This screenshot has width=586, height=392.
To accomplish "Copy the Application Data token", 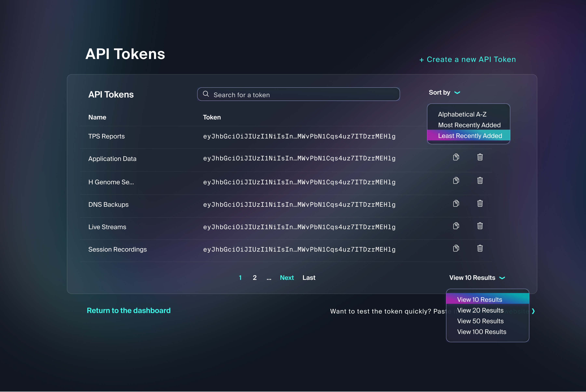I will (x=456, y=157).
